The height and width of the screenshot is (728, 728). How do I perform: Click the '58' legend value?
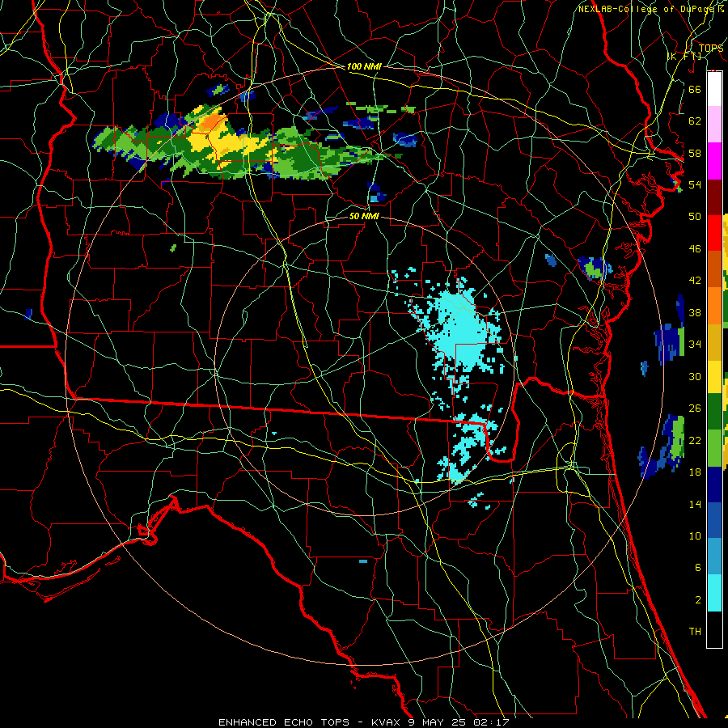tap(695, 153)
